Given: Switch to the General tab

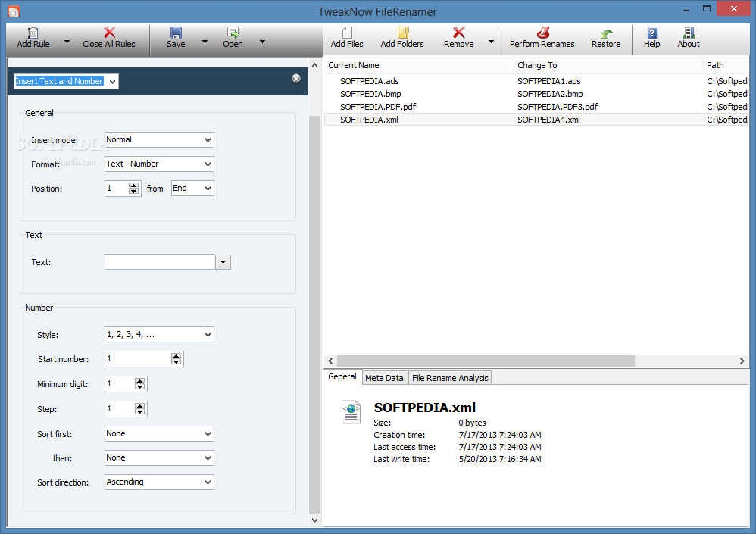Looking at the screenshot, I should tap(342, 377).
